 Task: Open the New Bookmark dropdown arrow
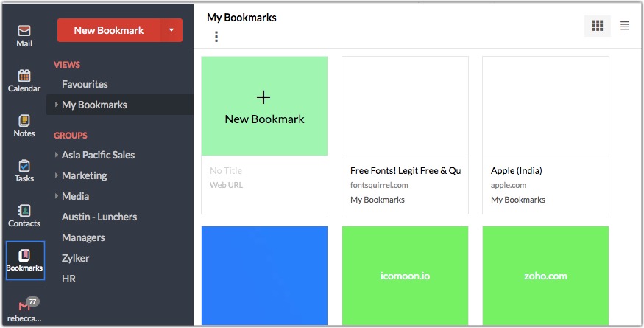click(x=171, y=30)
